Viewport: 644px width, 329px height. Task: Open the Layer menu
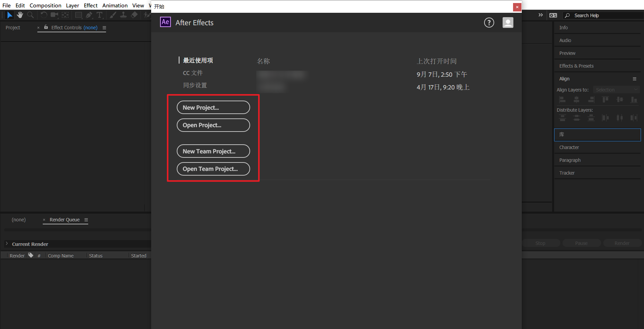(x=72, y=5)
